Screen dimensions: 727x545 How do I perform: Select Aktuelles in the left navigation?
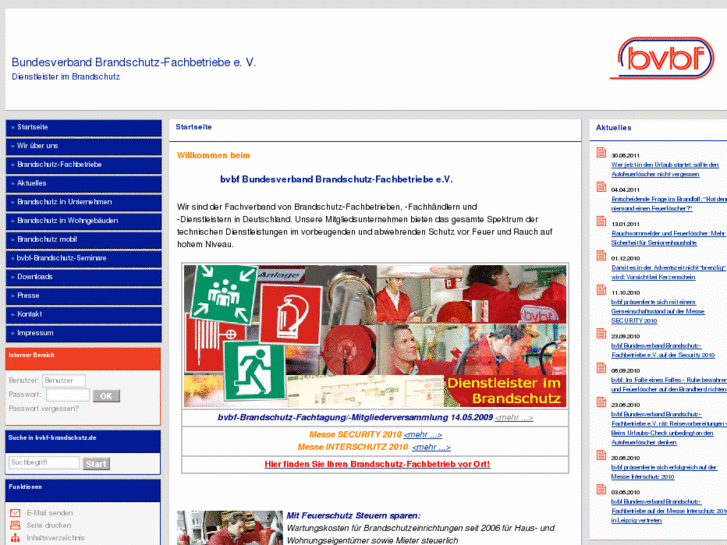(83, 184)
